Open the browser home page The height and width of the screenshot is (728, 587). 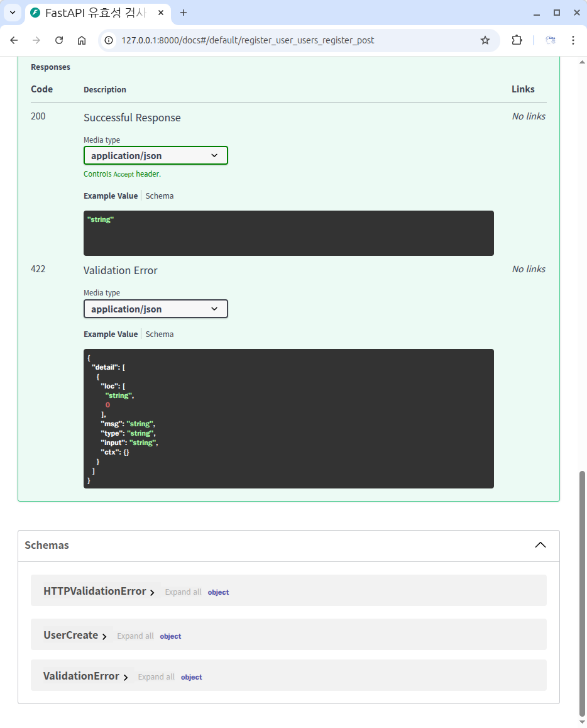coord(82,40)
